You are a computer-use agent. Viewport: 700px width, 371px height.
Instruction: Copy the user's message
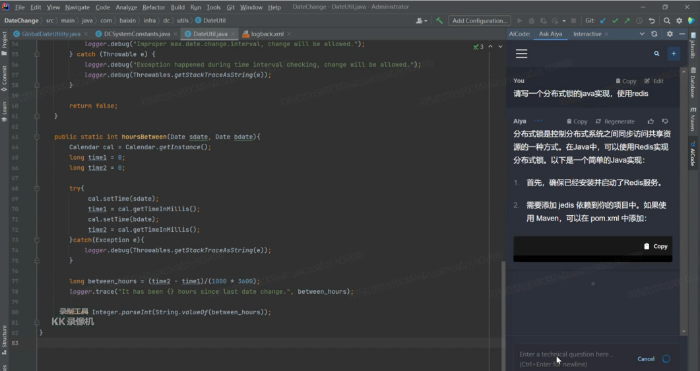click(626, 81)
